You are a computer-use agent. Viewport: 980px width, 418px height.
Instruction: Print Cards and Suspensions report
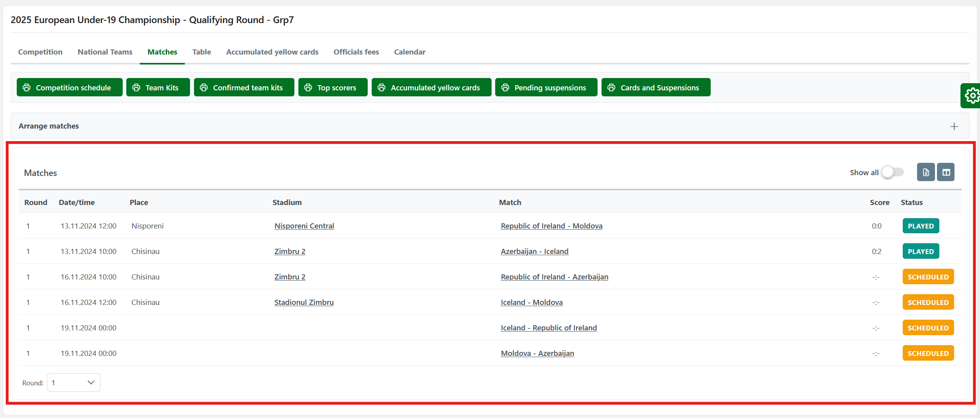(656, 88)
